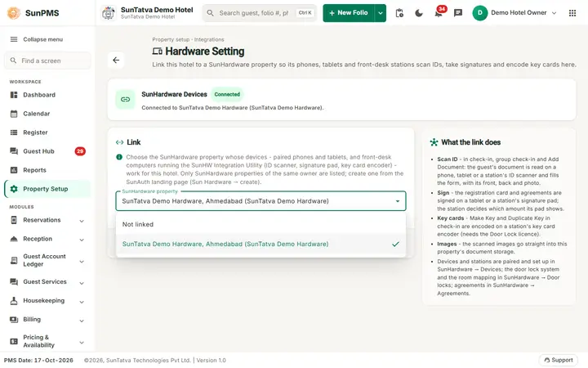Open the New Folio dropdown arrow
The height and width of the screenshot is (368, 588).
pyautogui.click(x=381, y=13)
